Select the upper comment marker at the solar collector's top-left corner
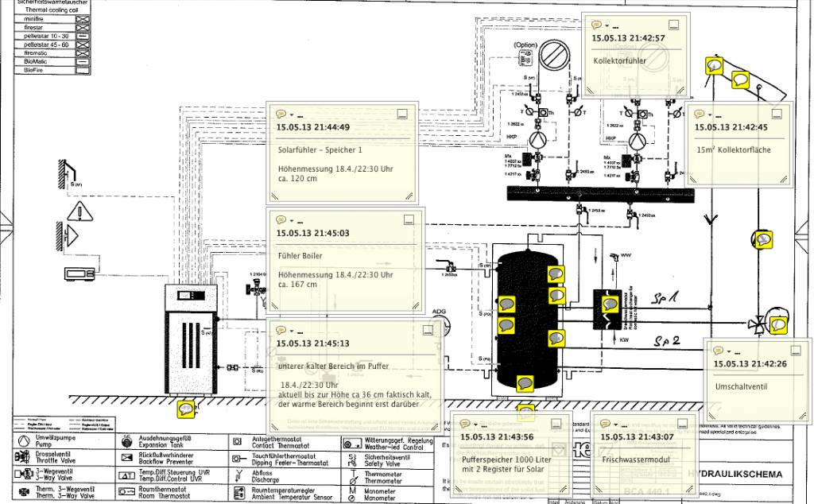Viewport: 814px width, 504px height. (x=715, y=66)
